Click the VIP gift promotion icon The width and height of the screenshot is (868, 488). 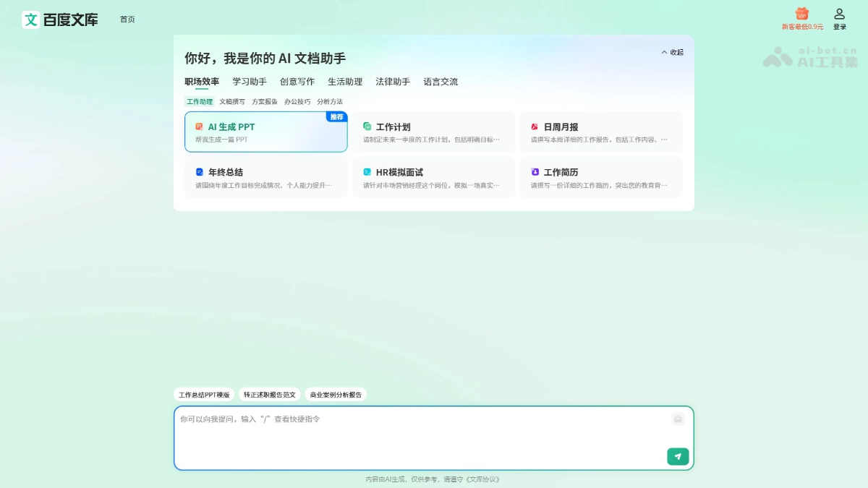pos(803,14)
